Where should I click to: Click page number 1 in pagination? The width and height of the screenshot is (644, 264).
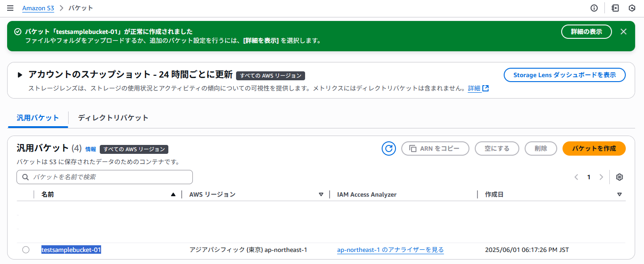(x=589, y=177)
